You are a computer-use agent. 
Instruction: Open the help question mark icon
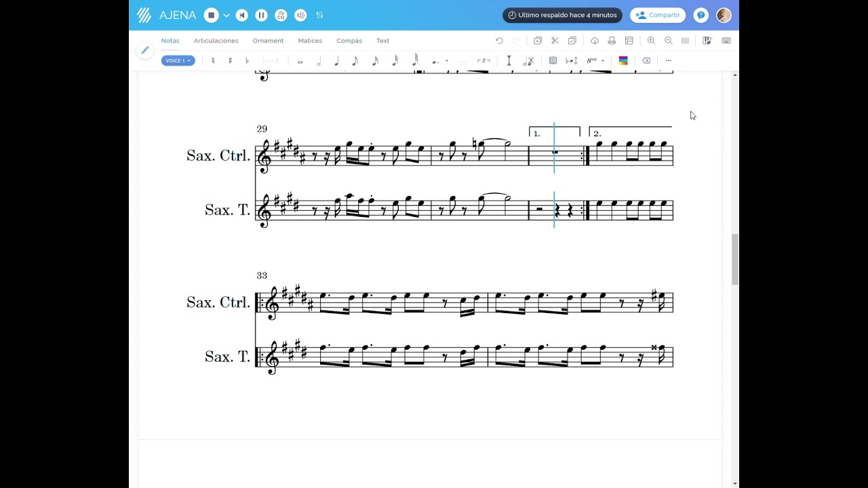pyautogui.click(x=701, y=15)
